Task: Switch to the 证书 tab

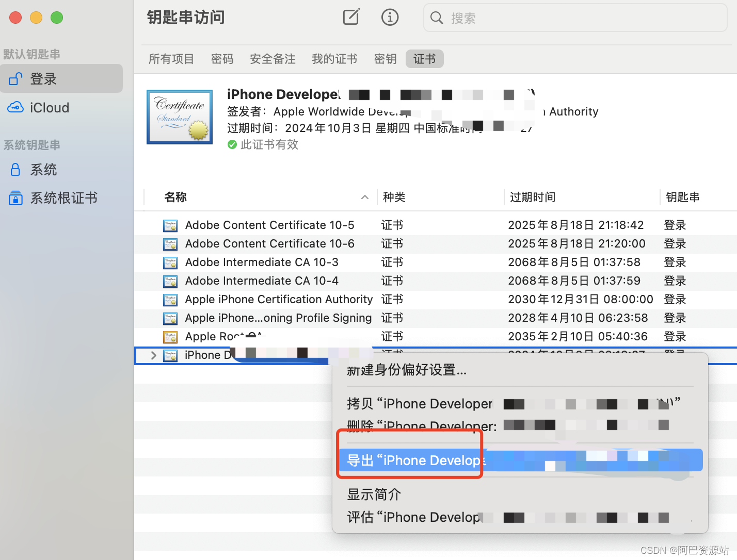Action: 425,59
